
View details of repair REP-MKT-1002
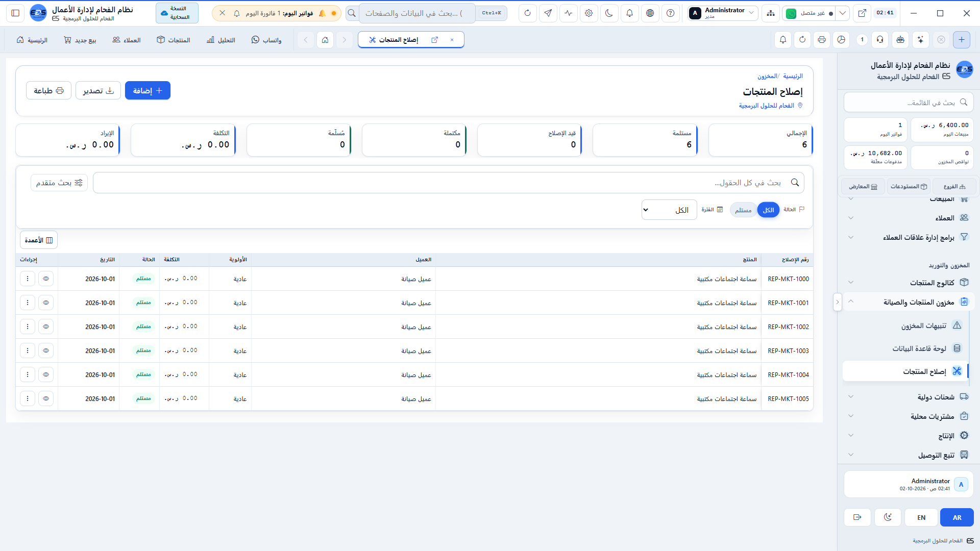[x=46, y=327]
